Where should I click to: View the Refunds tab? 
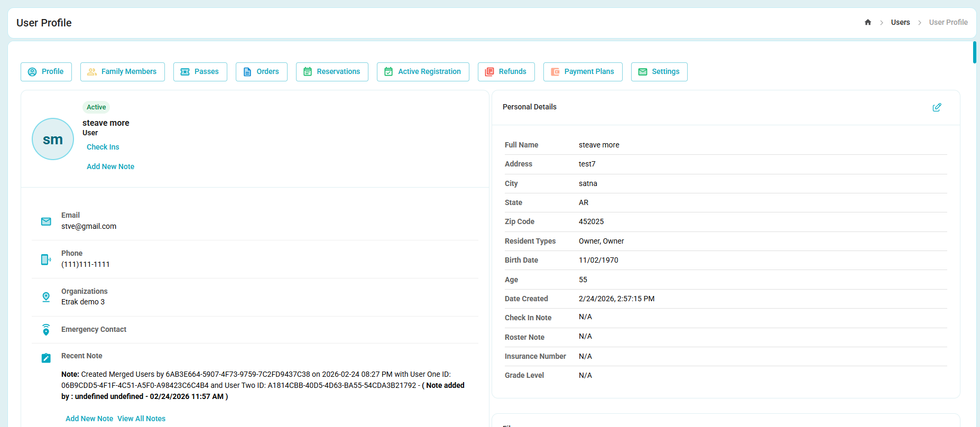(506, 72)
